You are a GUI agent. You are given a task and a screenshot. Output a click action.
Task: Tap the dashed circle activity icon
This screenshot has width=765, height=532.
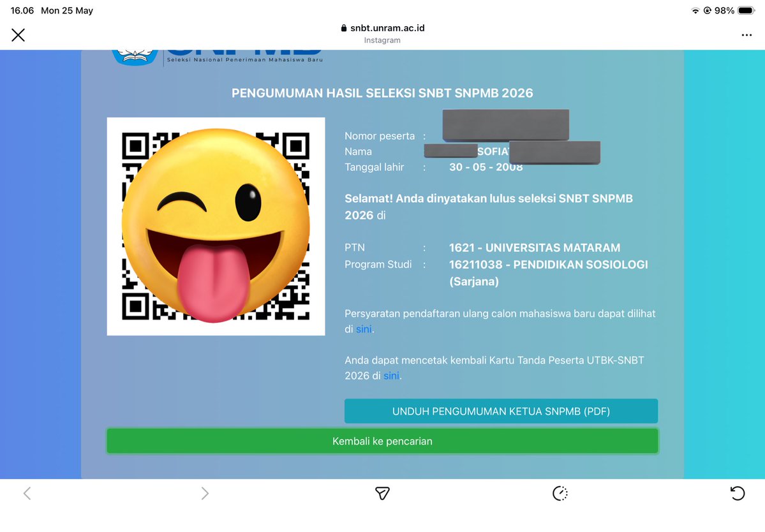(560, 494)
